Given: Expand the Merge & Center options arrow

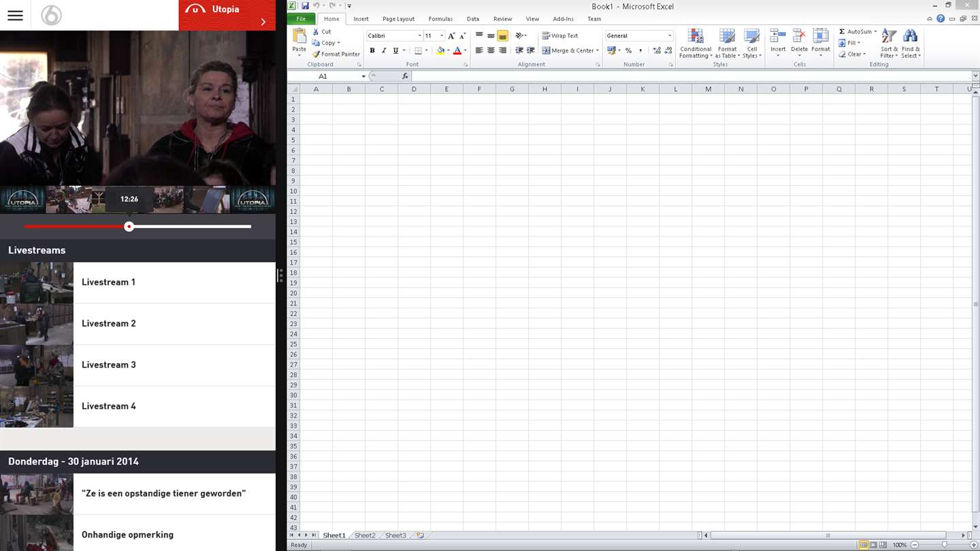Looking at the screenshot, I should click(x=598, y=50).
